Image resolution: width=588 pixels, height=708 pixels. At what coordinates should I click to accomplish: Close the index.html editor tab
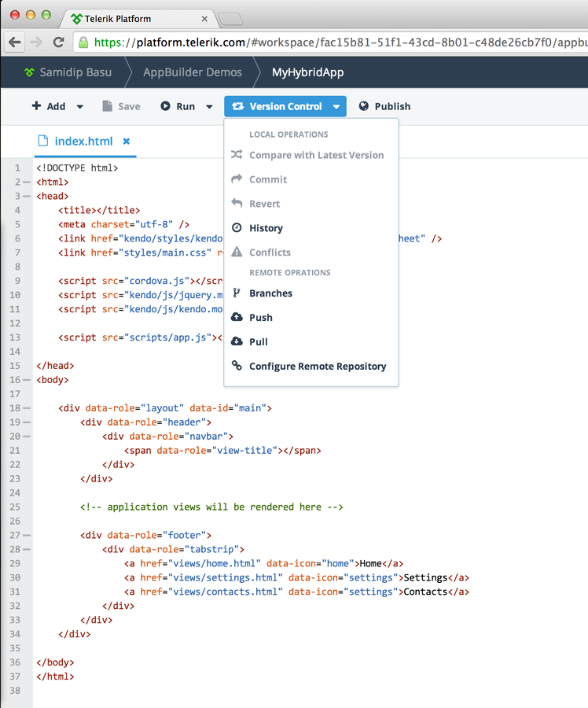click(127, 142)
